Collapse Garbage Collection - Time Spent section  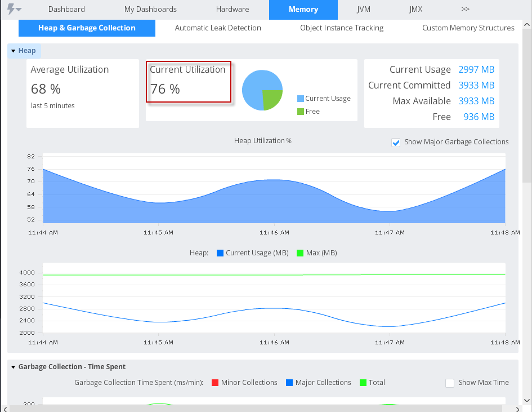click(x=14, y=367)
